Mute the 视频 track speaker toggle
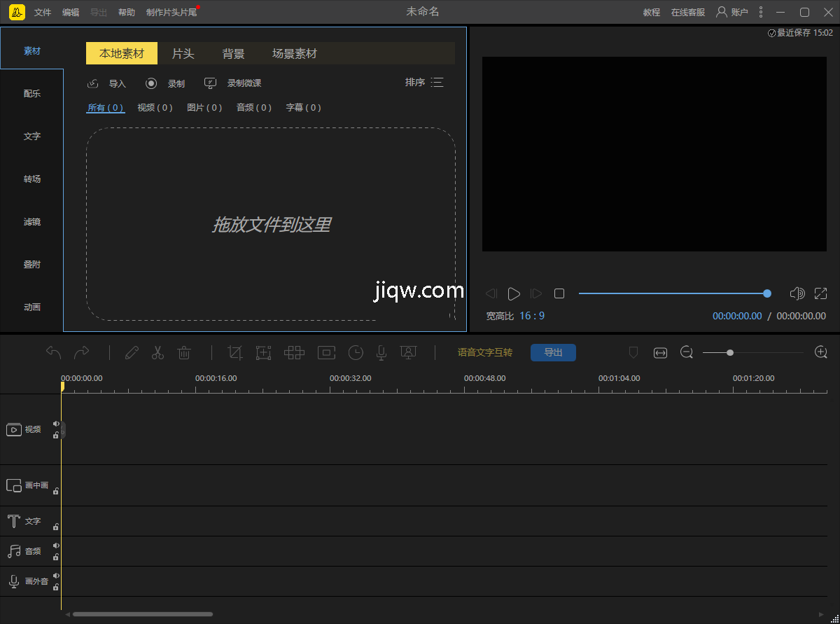The height and width of the screenshot is (624, 840). point(56,424)
